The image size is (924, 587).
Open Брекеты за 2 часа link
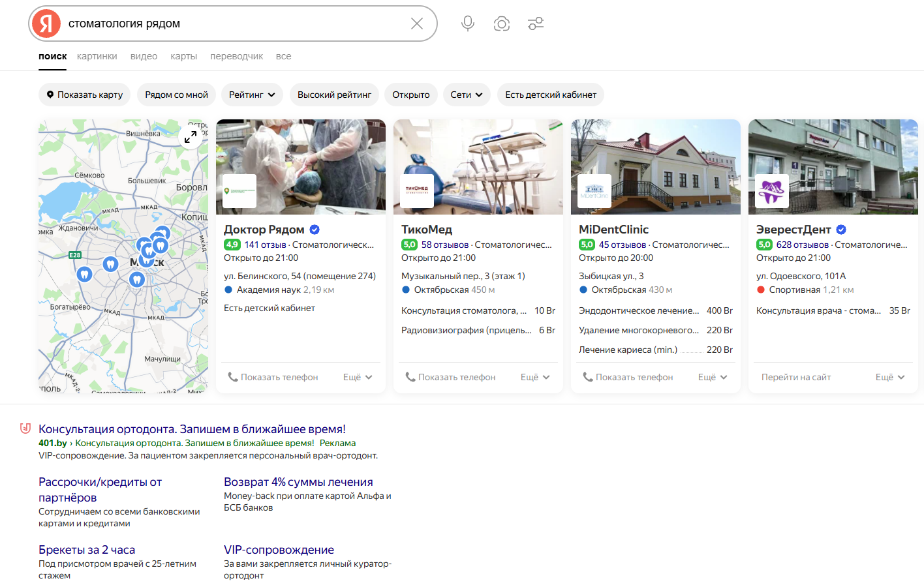click(87, 550)
